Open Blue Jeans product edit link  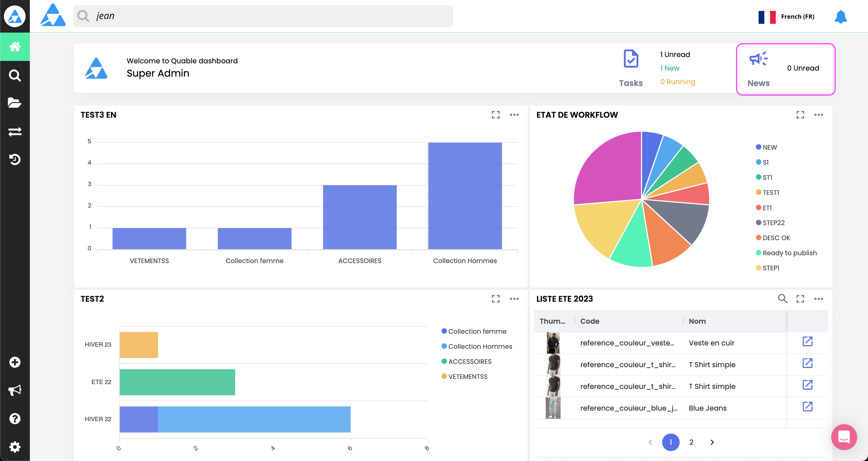807,407
